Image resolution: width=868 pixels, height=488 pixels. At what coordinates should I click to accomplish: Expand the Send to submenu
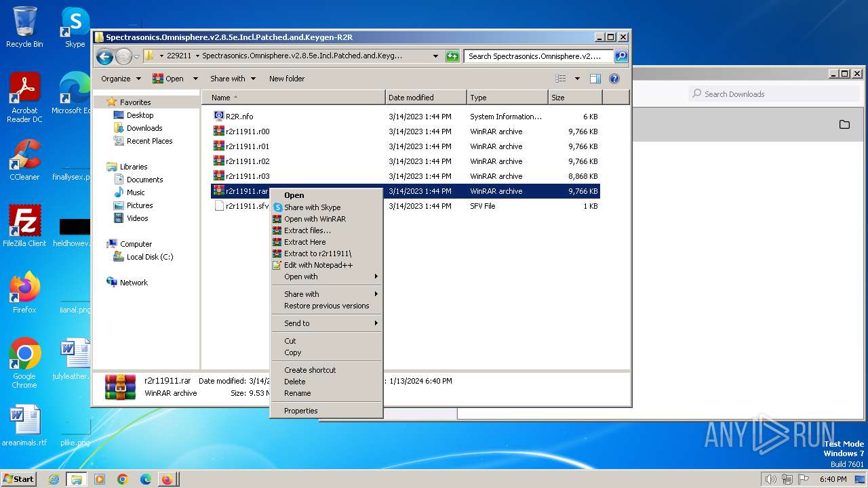point(327,323)
